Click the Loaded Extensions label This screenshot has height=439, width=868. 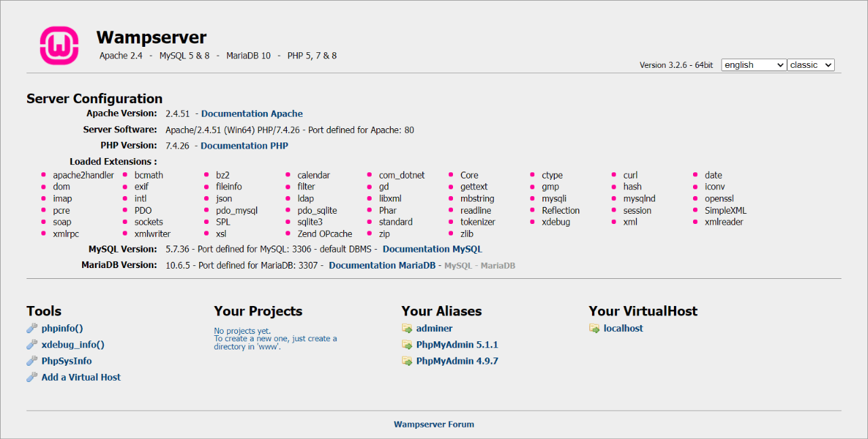pos(113,161)
